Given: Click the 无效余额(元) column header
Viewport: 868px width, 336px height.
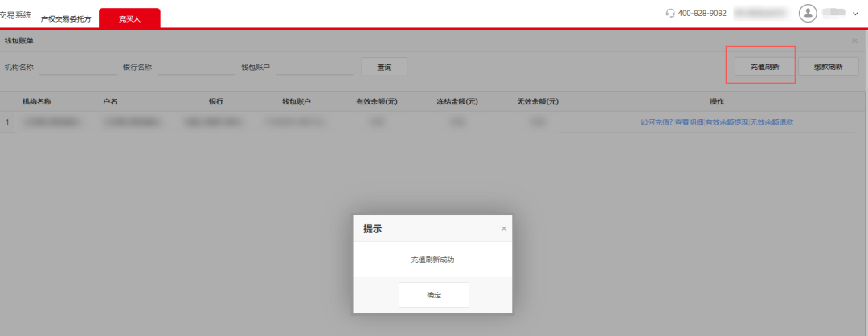Looking at the screenshot, I should (538, 102).
